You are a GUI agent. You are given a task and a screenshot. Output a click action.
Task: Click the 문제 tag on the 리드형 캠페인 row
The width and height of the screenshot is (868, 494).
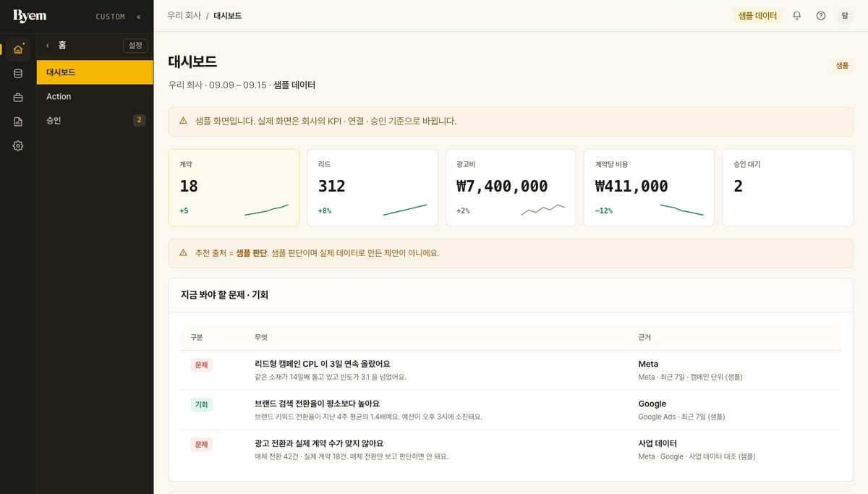(201, 365)
